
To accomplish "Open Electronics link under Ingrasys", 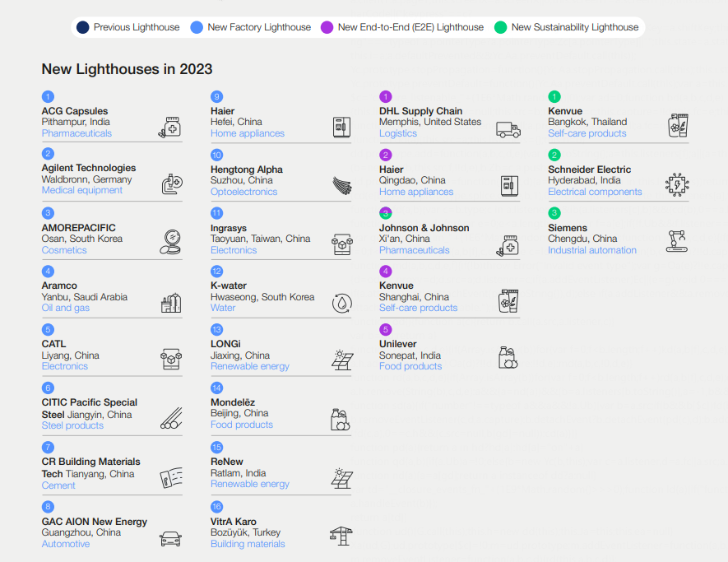I will click(234, 250).
